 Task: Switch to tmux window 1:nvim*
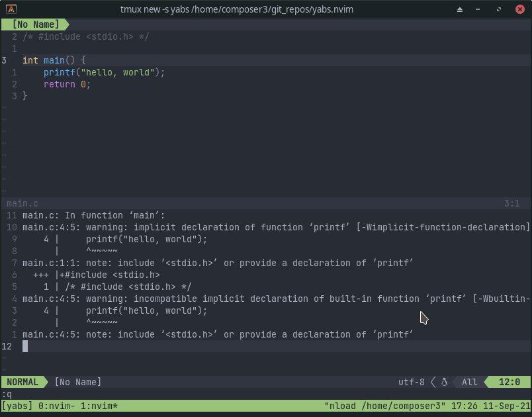[x=99, y=406]
